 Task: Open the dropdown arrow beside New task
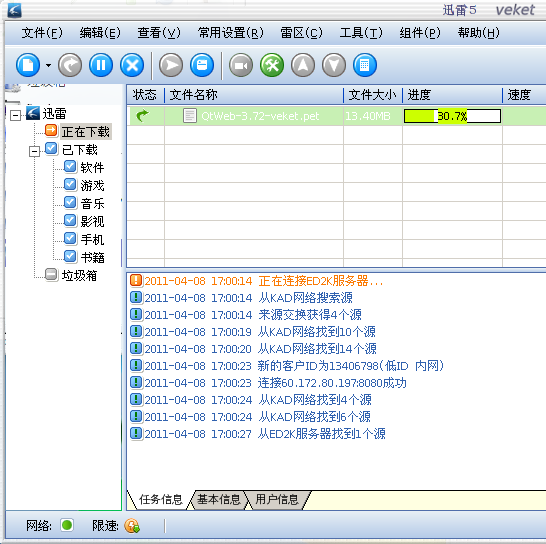tap(48, 65)
